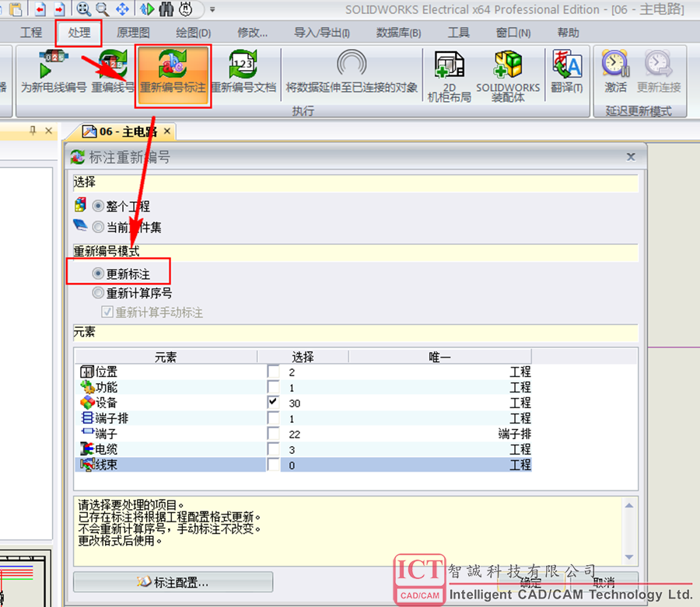
Task: Toggle 重新计算手动标注 checkbox
Action: coord(107,312)
